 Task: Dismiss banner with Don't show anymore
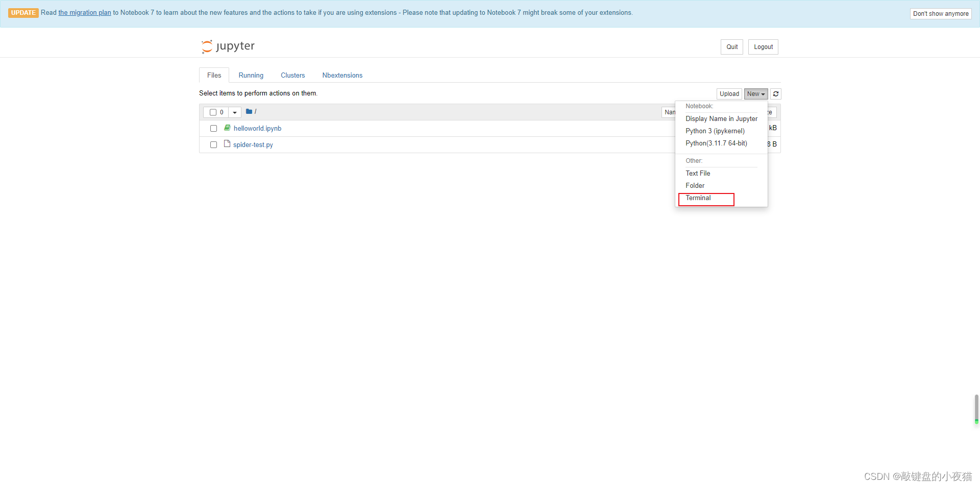(x=941, y=14)
